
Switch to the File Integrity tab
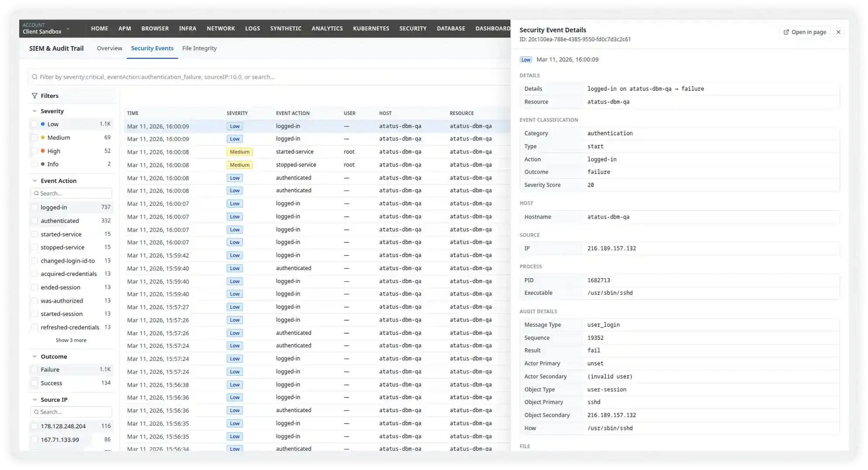point(199,48)
